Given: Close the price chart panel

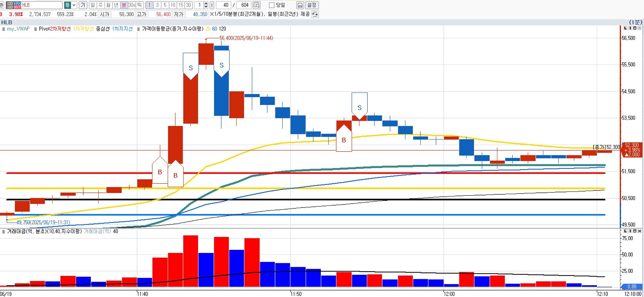Looking at the screenshot, I should (639, 28).
